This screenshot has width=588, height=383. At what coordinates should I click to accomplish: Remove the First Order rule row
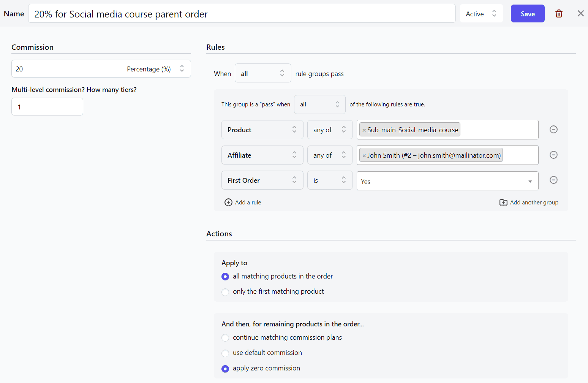point(553,180)
